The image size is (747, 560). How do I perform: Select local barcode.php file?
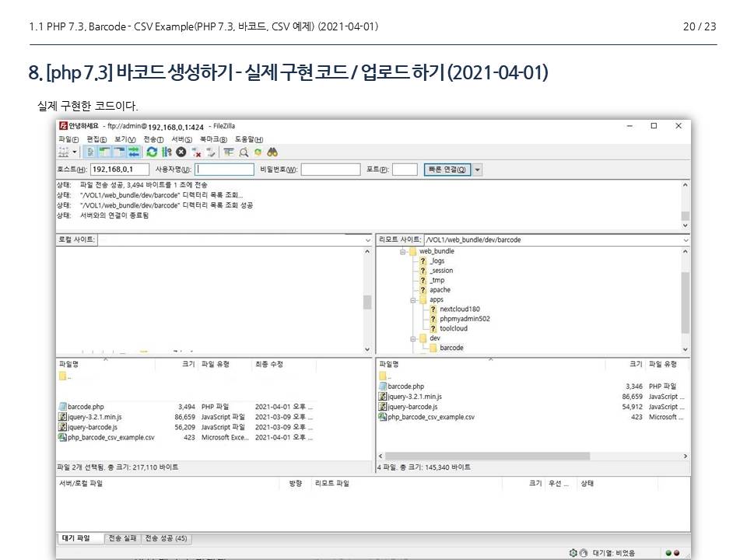86,407
